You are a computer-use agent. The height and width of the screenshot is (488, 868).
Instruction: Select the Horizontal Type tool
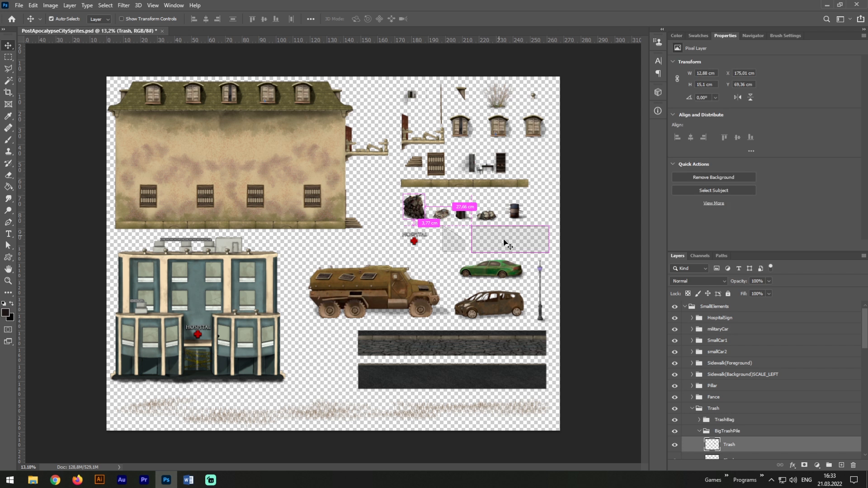8,234
